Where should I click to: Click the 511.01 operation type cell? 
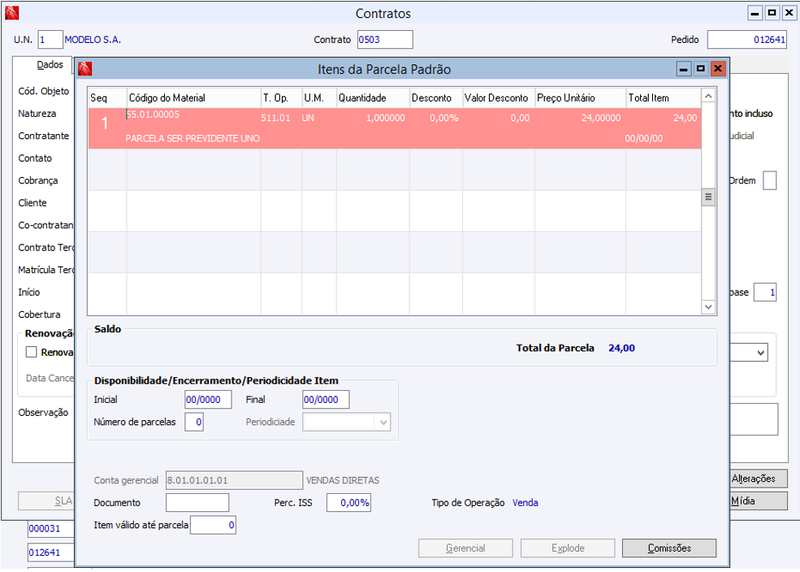[x=276, y=118]
